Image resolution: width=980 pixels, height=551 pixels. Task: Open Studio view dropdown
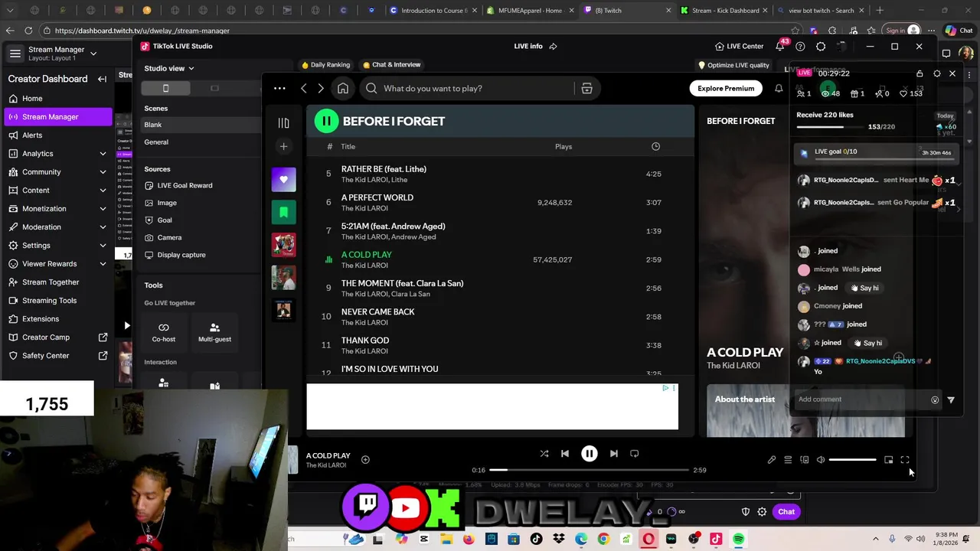(x=169, y=69)
